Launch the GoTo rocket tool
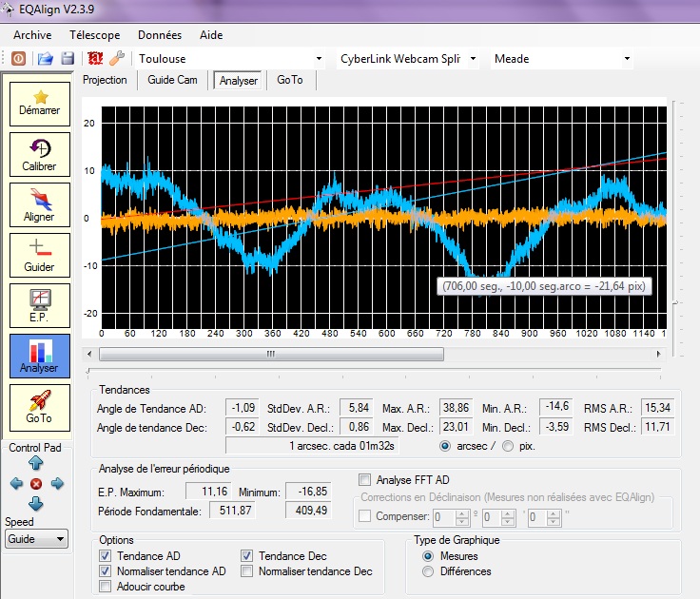This screenshot has height=599, width=700. click(40, 408)
